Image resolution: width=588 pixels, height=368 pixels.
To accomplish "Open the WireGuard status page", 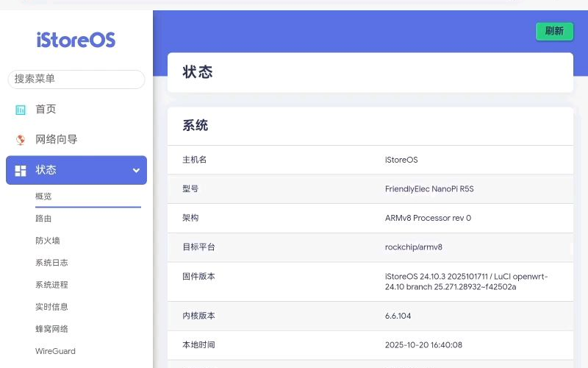I will click(55, 351).
